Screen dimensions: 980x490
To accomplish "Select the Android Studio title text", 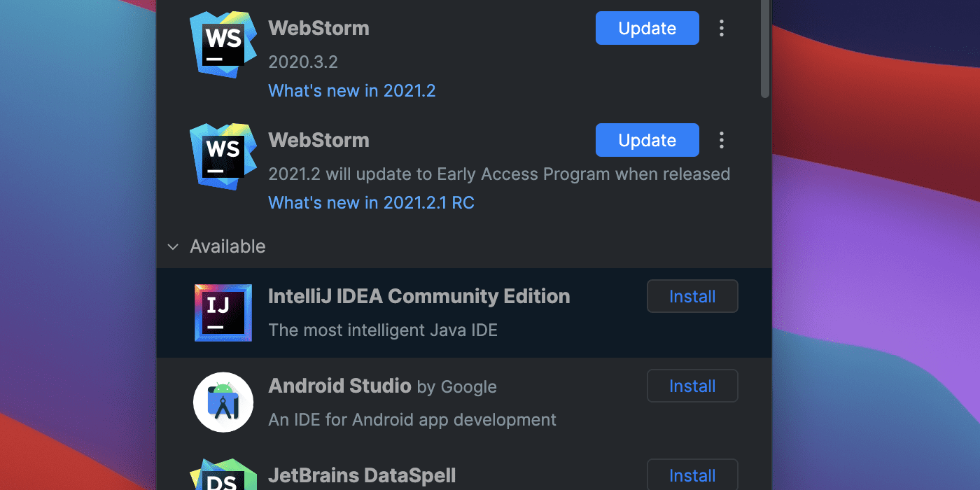I will (x=340, y=386).
